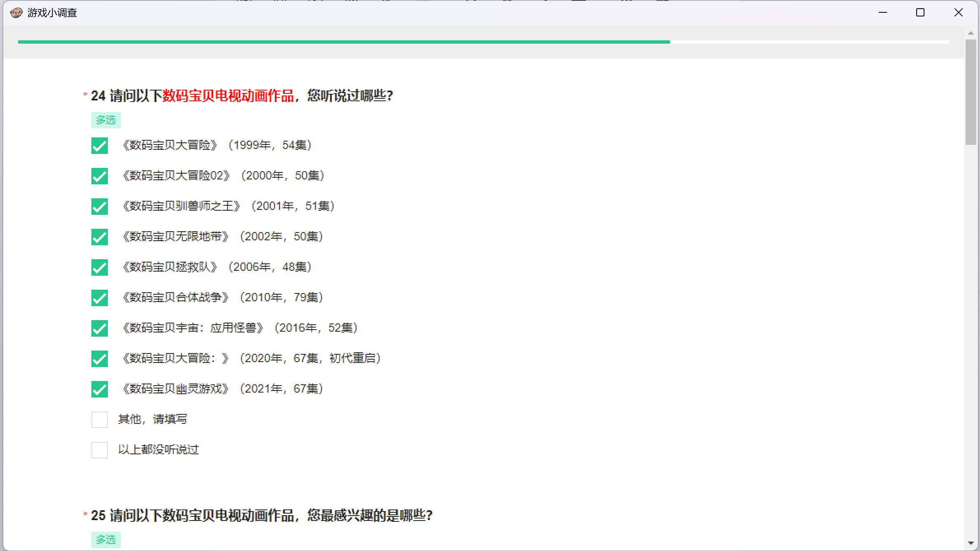The height and width of the screenshot is (551, 980).
Task: Click question 25 title text
Action: coord(262,516)
